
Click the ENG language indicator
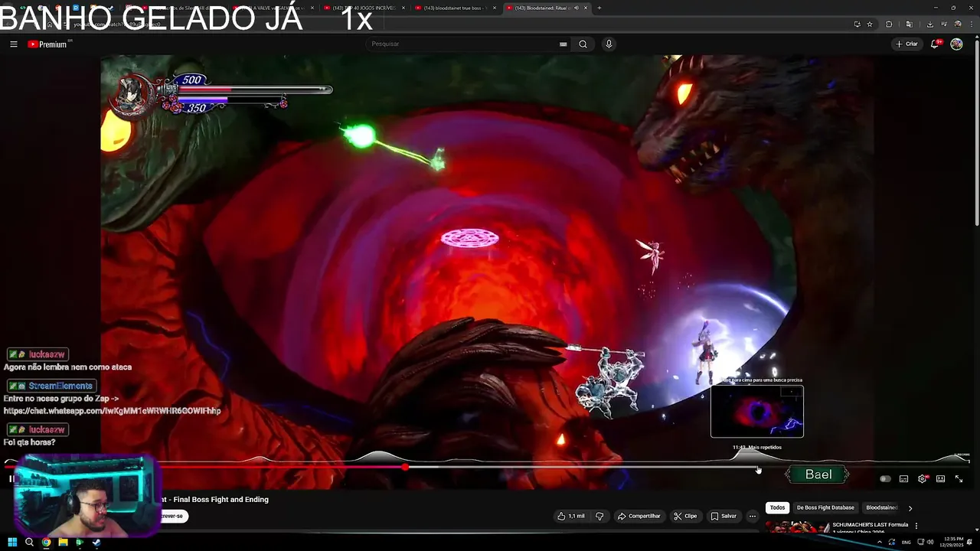pos(906,542)
